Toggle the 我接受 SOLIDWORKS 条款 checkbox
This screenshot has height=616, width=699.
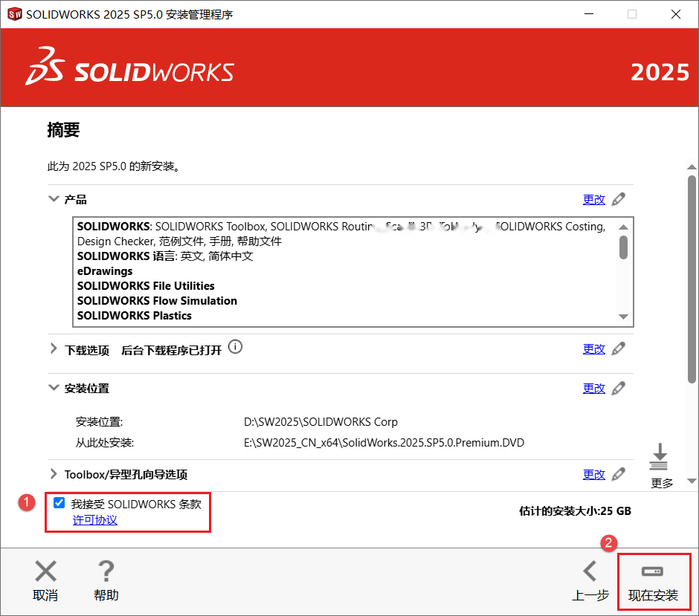(x=59, y=503)
